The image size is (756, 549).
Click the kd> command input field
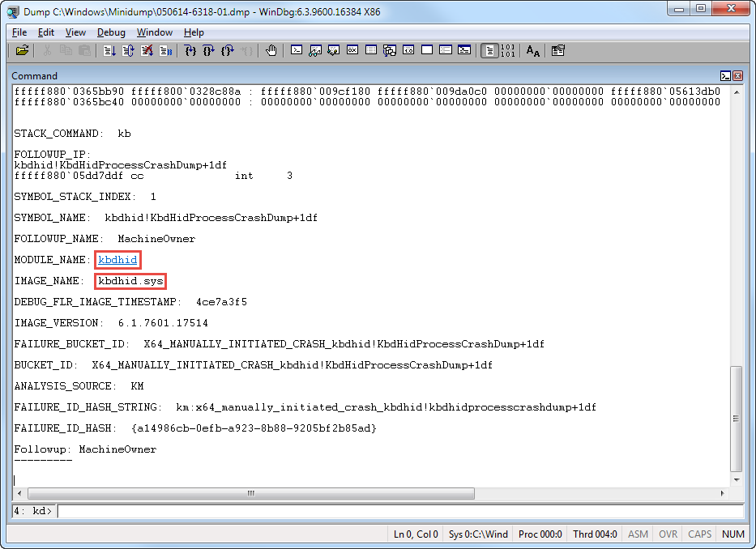(x=397, y=511)
